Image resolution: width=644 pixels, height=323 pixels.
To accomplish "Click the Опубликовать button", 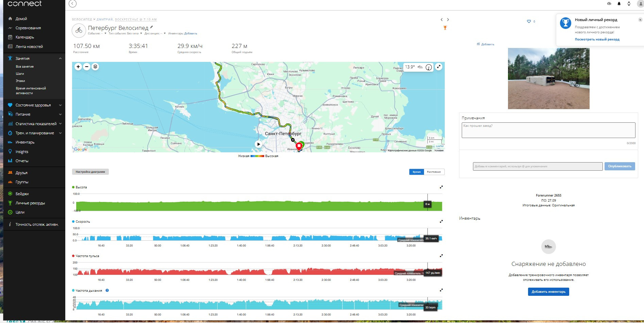I will (620, 166).
